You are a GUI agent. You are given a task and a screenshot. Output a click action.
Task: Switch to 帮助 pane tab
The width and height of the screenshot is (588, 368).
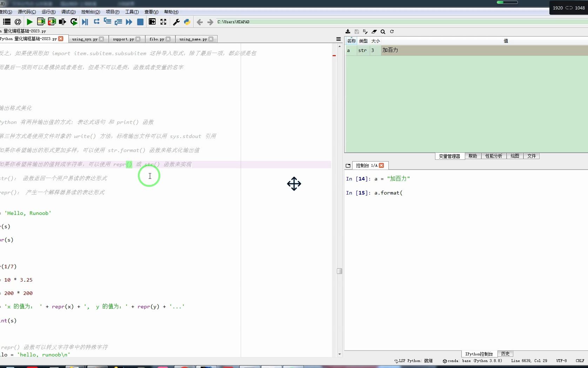point(473,156)
